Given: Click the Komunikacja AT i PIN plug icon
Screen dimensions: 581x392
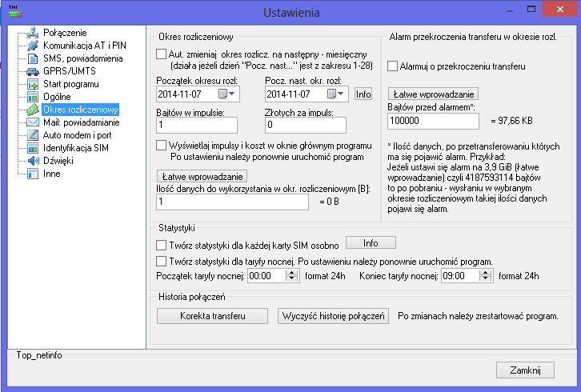Looking at the screenshot, I should pos(33,46).
